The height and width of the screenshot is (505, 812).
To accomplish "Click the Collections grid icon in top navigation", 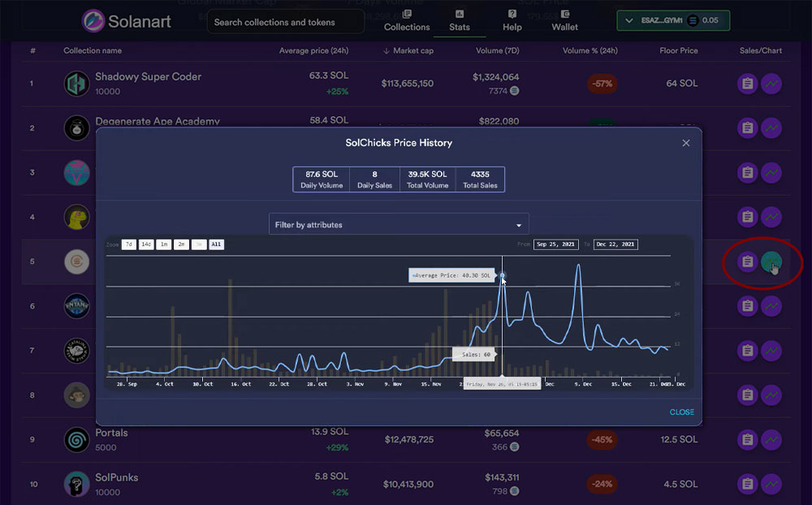I will click(x=406, y=15).
